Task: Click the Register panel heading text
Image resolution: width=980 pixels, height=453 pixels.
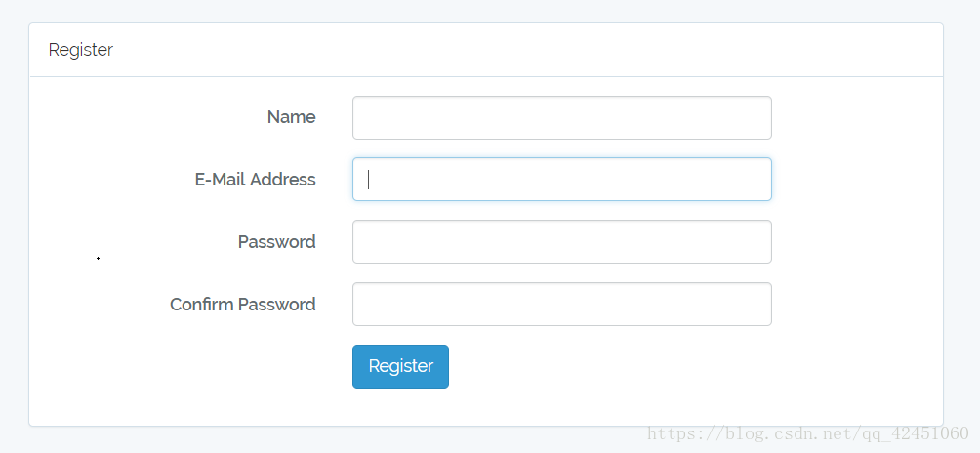Action: tap(81, 50)
